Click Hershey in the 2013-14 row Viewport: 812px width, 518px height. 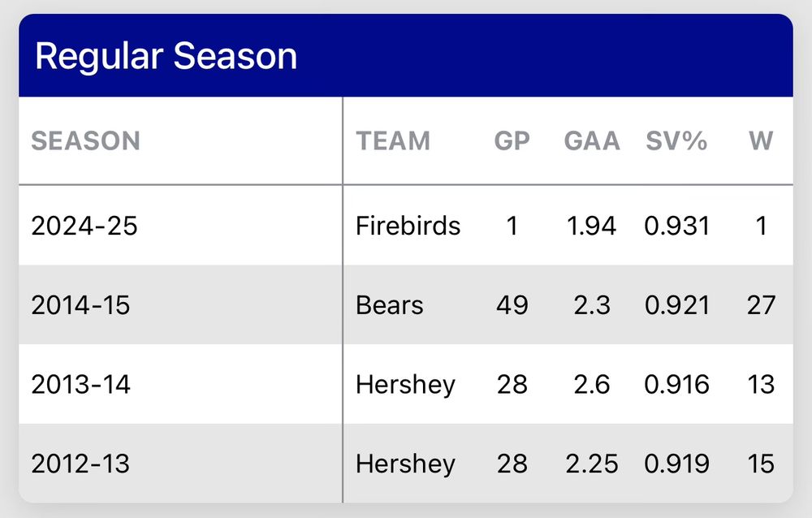pos(405,385)
